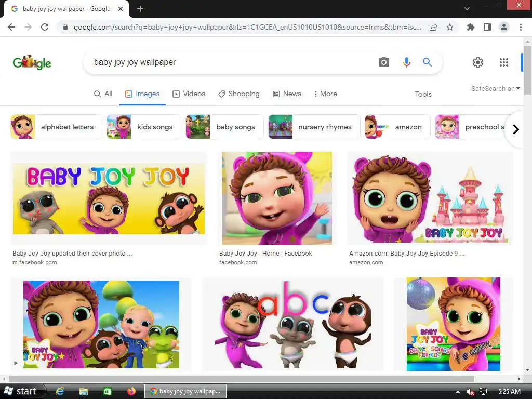Open the Tools filter options
Image resolution: width=532 pixels, height=399 pixels.
click(x=423, y=94)
